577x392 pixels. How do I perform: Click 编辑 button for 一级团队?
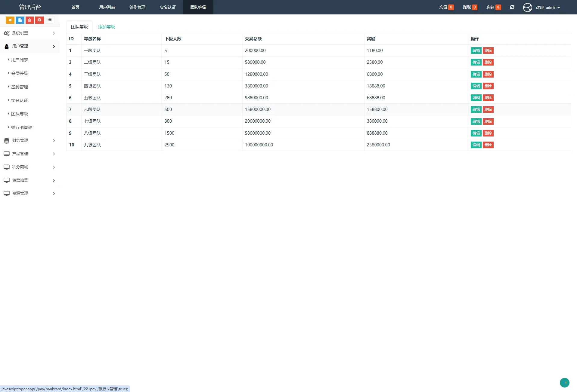pyautogui.click(x=476, y=51)
